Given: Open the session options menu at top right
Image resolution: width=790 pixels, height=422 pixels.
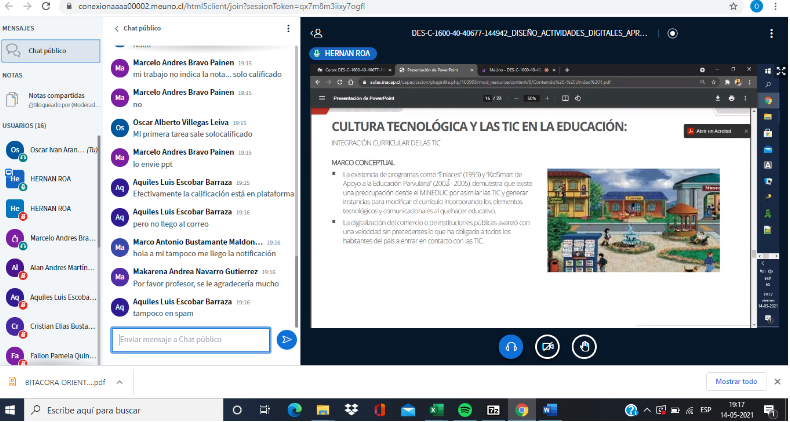Looking at the screenshot, I should click(x=774, y=32).
